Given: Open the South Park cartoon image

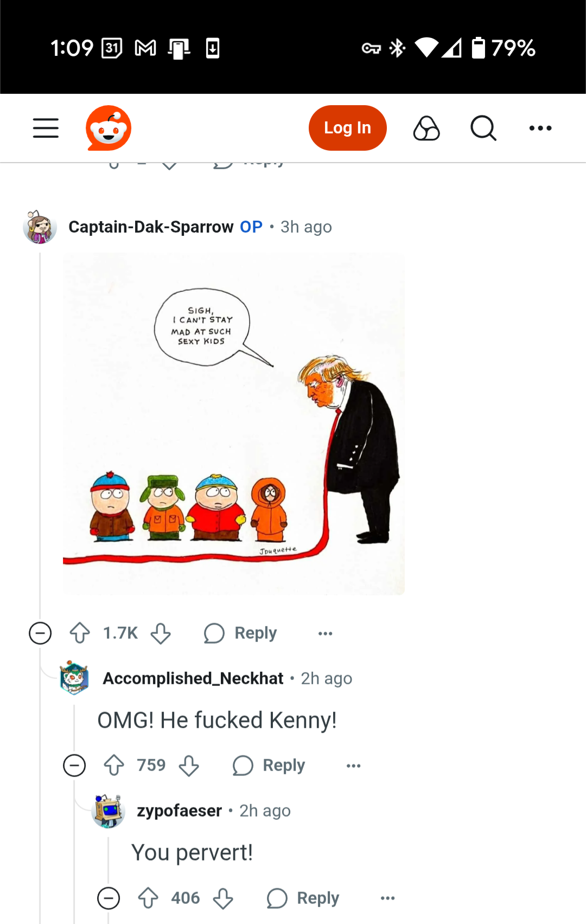Looking at the screenshot, I should tap(233, 424).
